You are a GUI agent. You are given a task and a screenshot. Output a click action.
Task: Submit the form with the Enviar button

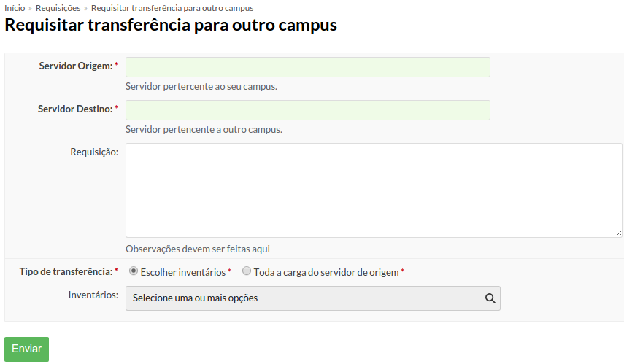tap(27, 349)
